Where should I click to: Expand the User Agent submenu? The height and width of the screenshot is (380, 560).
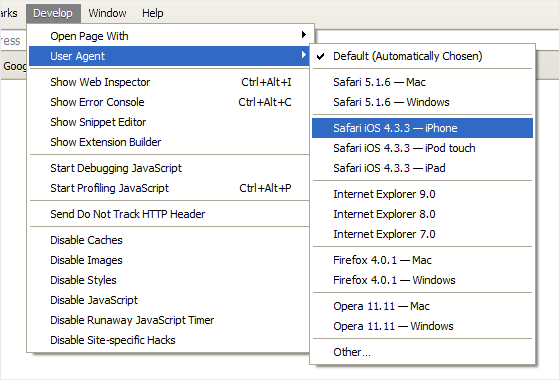[169, 56]
